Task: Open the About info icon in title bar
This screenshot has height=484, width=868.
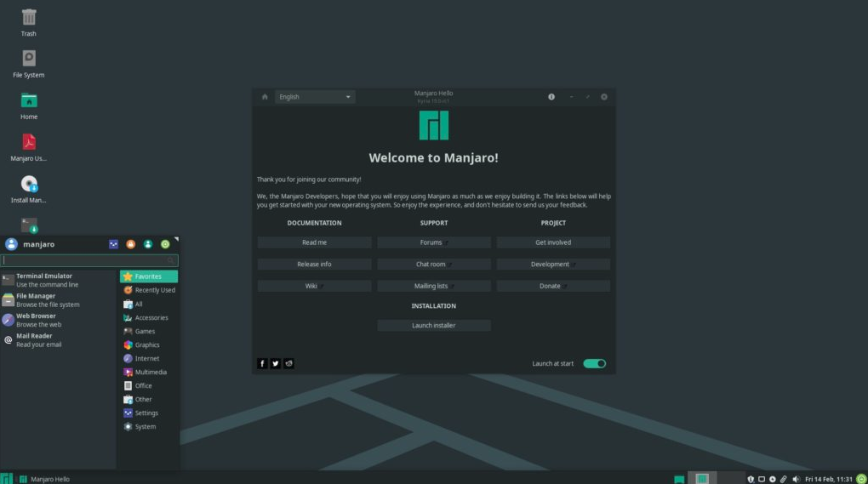Action: pos(551,97)
